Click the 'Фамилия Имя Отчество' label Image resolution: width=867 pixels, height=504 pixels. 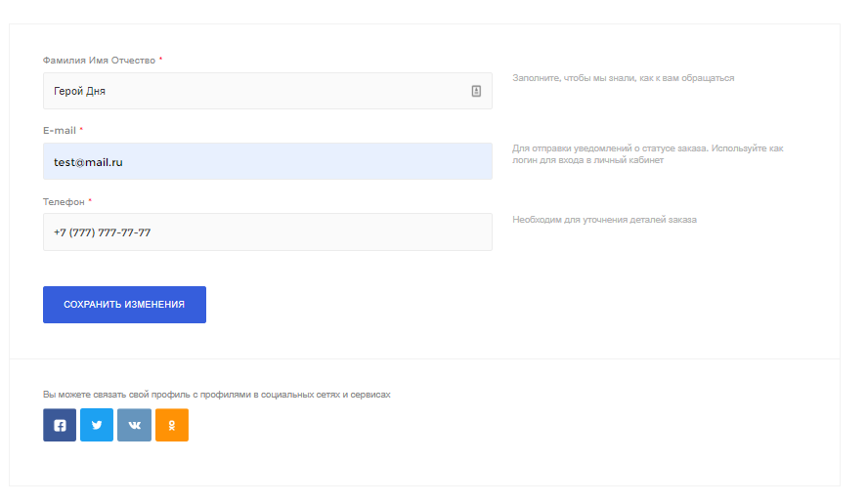pos(99,61)
